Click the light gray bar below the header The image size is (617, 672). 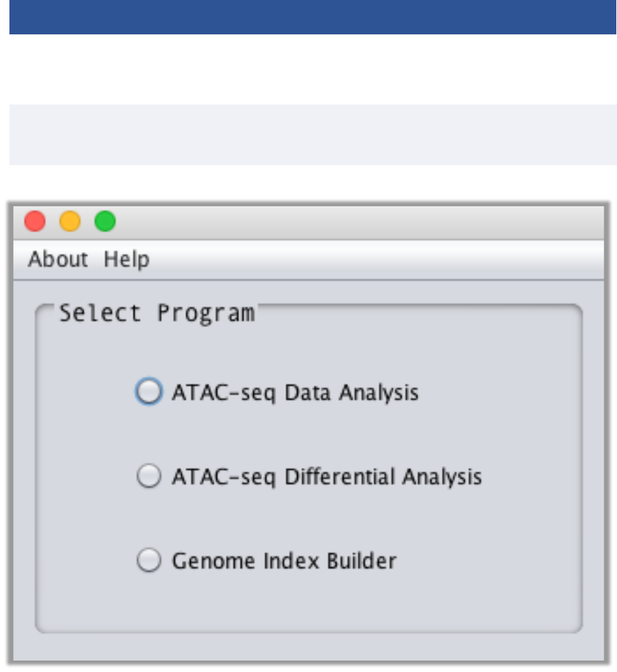313,134
